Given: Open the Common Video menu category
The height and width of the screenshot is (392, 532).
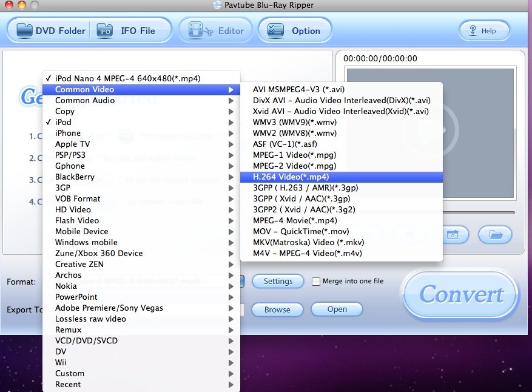Looking at the screenshot, I should point(141,90).
